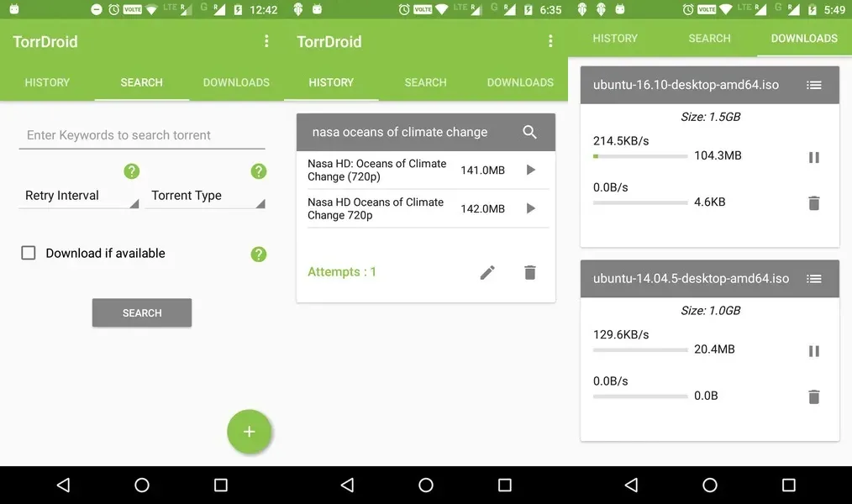
Task: Play the 141.0MB Nasa HD torrent result
Action: (x=531, y=170)
